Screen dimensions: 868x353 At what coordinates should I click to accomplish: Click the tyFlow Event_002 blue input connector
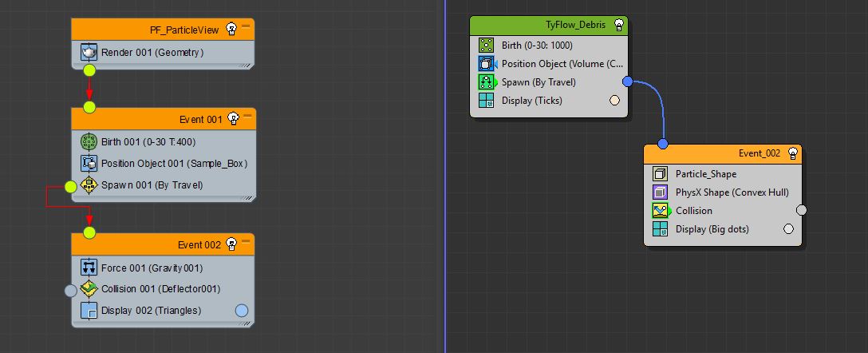coord(663,144)
